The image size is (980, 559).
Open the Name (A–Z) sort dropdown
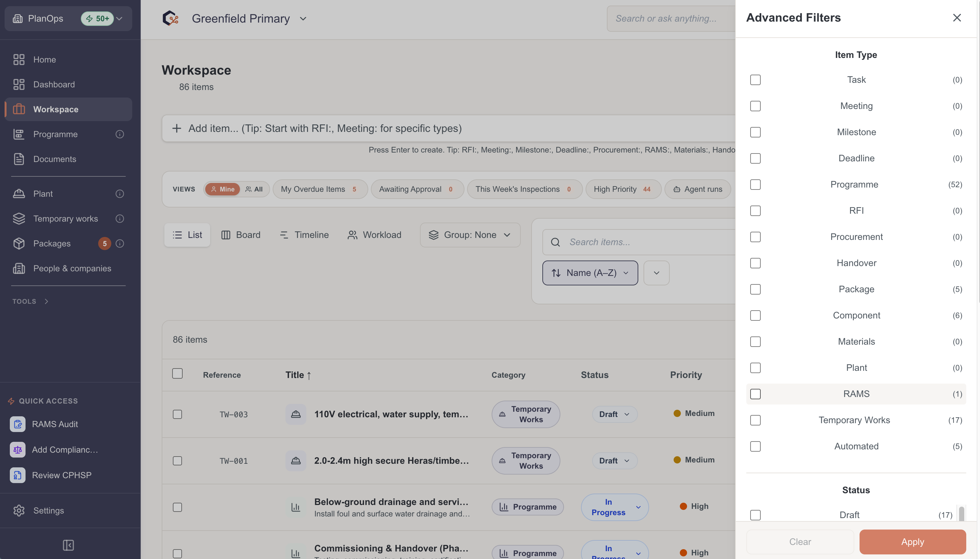pos(590,273)
